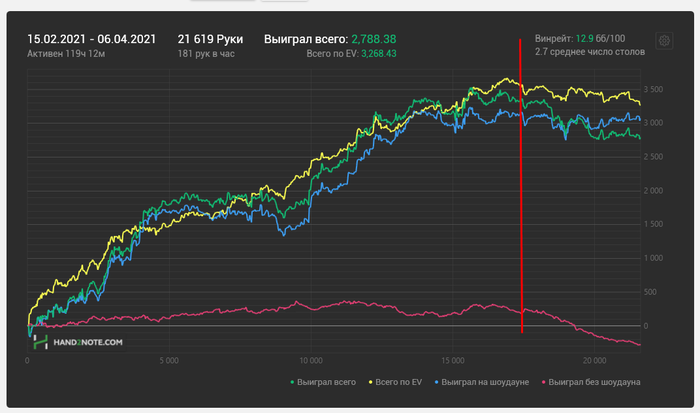Screen dimensions: 700x413
Task: Click the 1 000 y-axis label
Action: (653, 258)
